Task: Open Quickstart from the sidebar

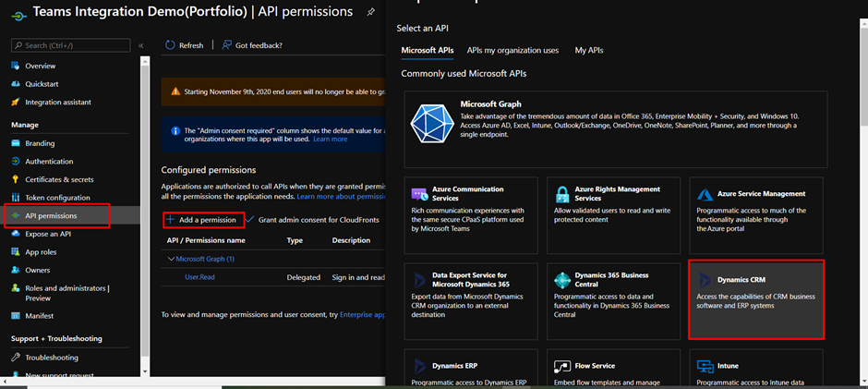Action: click(42, 84)
